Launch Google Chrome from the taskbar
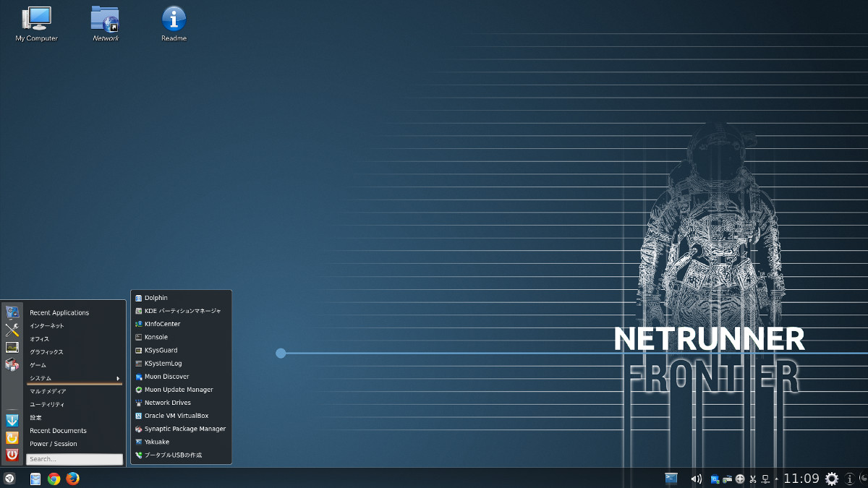This screenshot has height=488, width=868. pos(54,479)
